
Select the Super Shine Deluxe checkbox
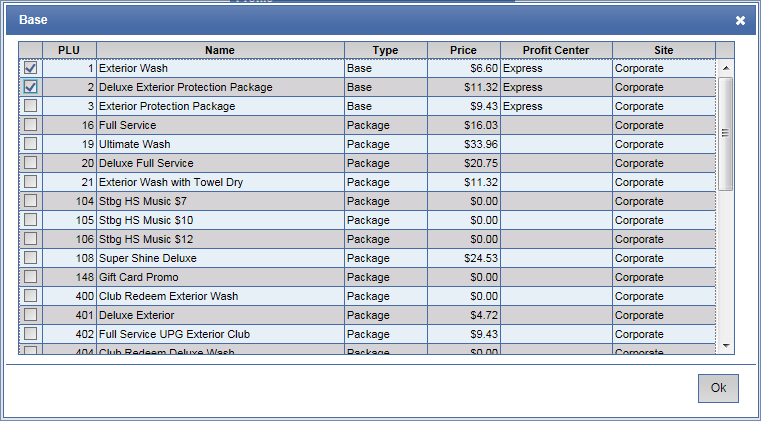(31, 258)
